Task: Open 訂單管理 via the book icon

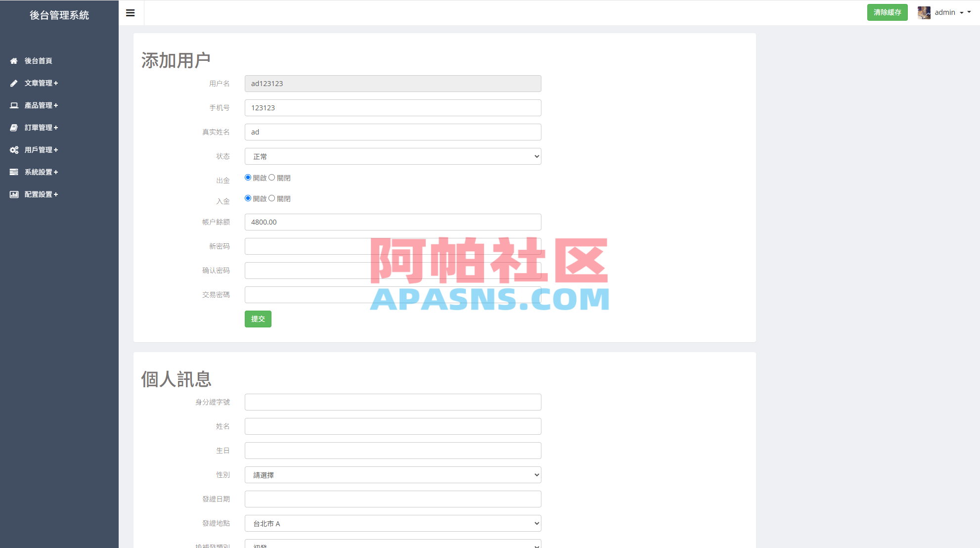Action: (14, 127)
